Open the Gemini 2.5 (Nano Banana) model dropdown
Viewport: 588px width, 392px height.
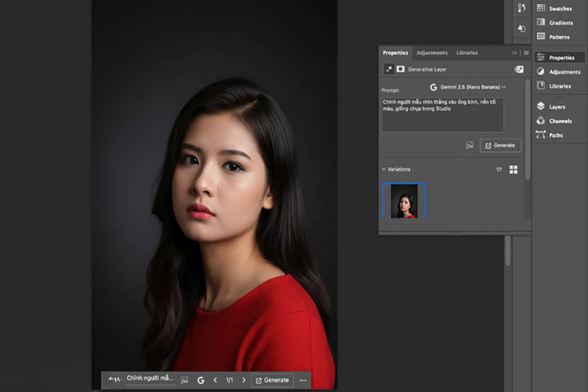(468, 86)
